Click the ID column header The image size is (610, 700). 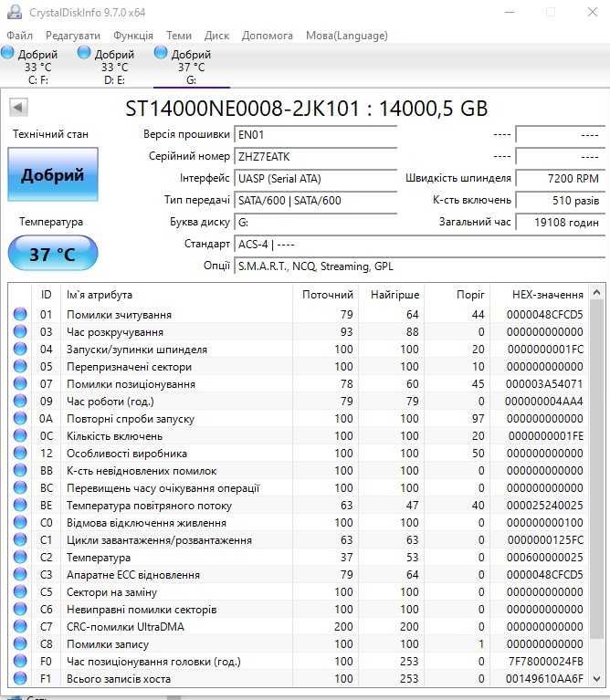46,295
